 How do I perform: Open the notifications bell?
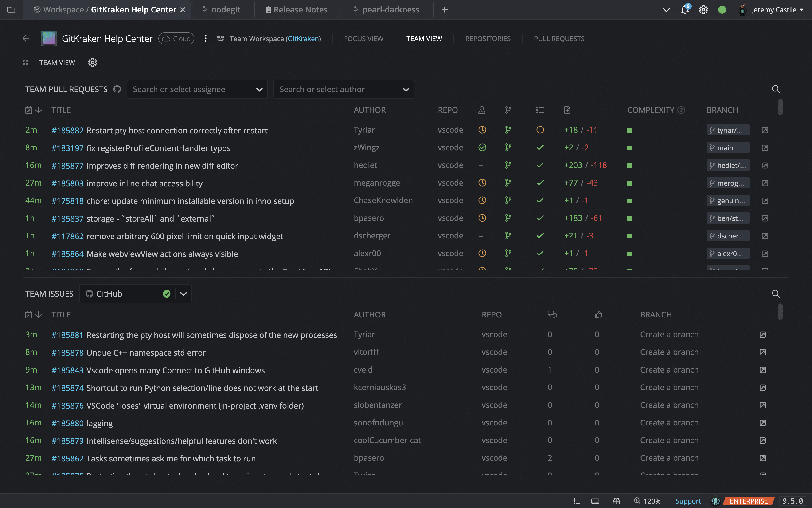click(685, 10)
